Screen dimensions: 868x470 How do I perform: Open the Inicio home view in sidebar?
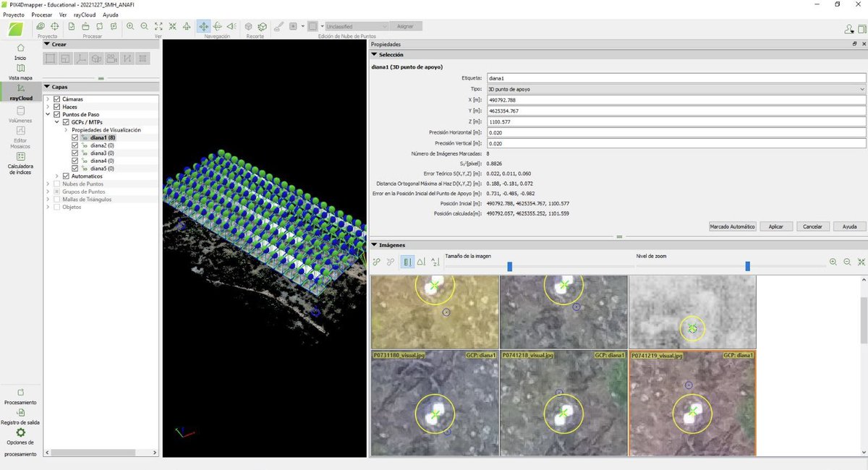[x=20, y=51]
